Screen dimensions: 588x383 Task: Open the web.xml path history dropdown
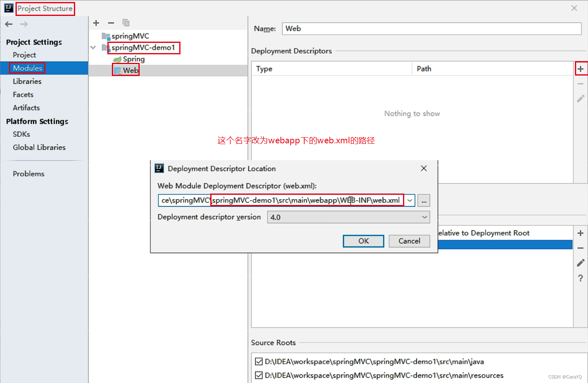click(410, 200)
